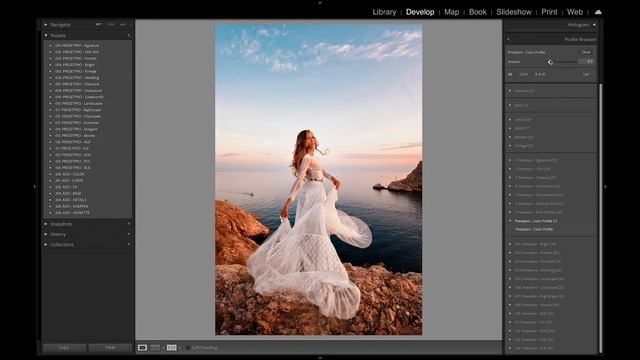Go to the Book module
Viewport: 640px width, 360px height.
(477, 12)
